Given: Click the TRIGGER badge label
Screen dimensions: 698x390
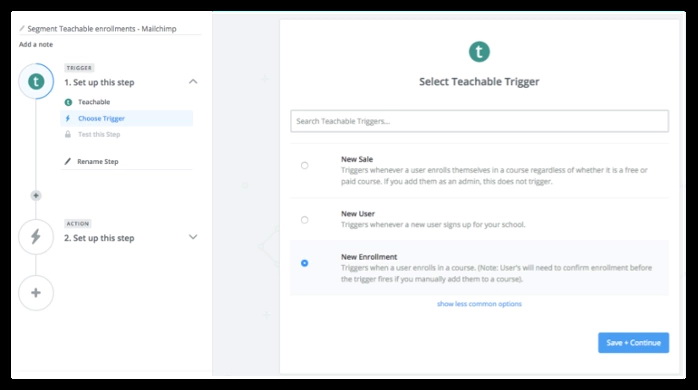Looking at the screenshot, I should [79, 68].
